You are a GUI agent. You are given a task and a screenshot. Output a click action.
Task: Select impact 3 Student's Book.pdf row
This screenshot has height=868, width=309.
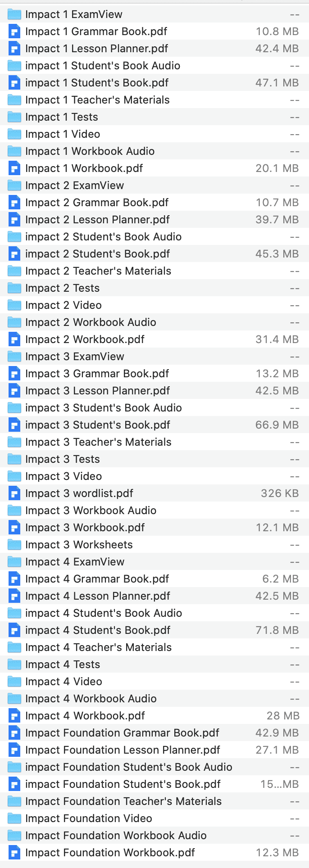98,425
